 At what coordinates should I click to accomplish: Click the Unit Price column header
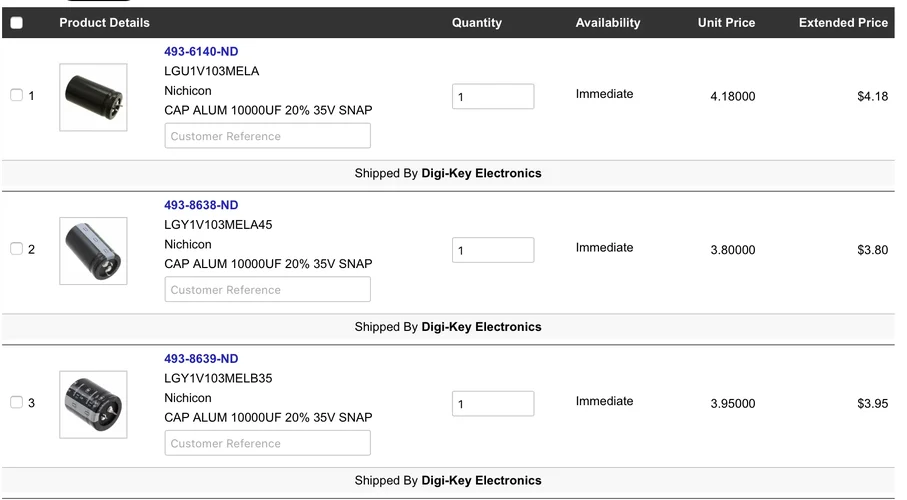[726, 23]
